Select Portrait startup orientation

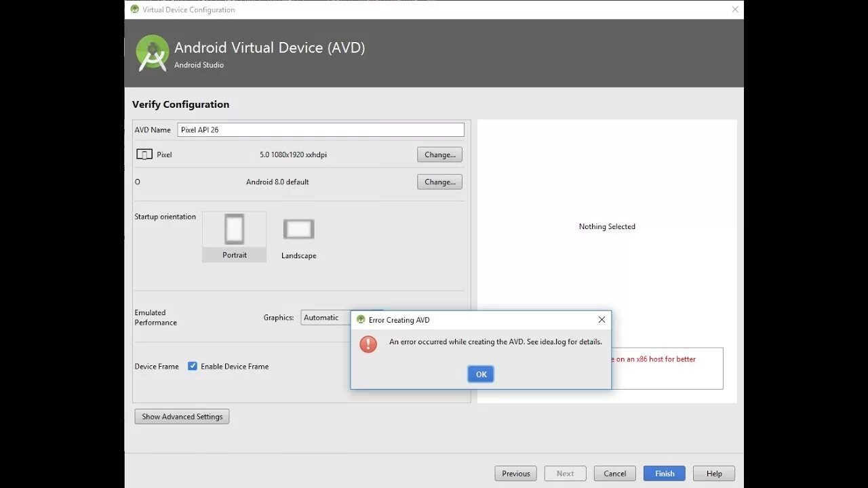[234, 237]
